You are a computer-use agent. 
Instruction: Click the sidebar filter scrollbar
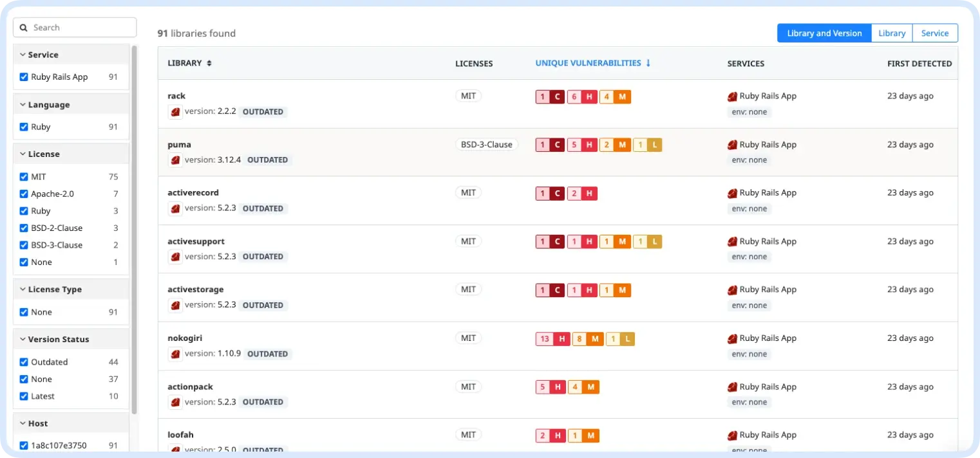pyautogui.click(x=134, y=225)
